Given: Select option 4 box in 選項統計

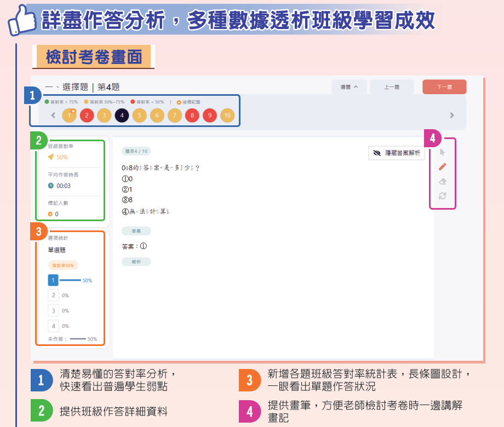Looking at the screenshot, I should [53, 326].
